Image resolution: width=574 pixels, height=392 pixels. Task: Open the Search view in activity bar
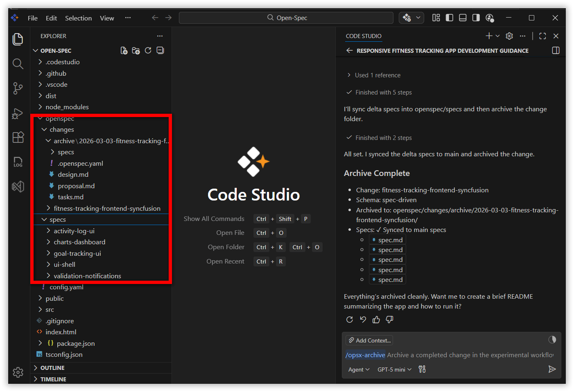pos(18,64)
